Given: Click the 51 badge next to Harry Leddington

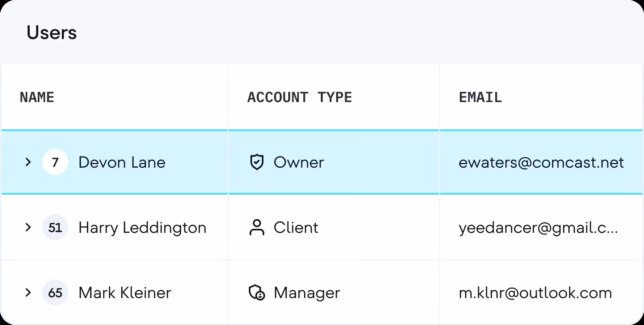Looking at the screenshot, I should [55, 227].
